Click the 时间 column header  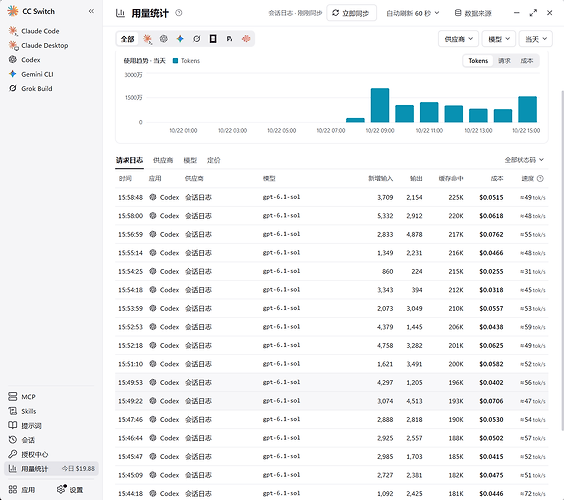point(125,178)
